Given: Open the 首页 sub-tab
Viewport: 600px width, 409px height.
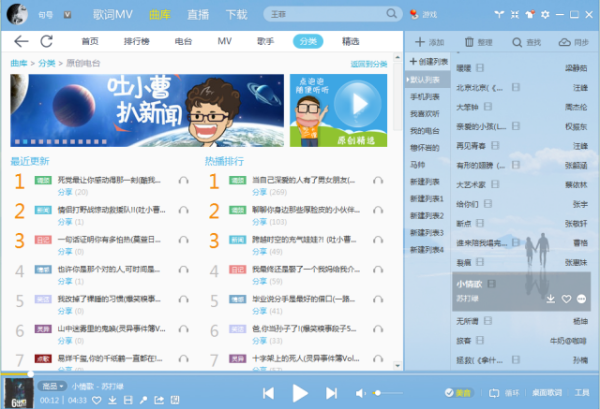Looking at the screenshot, I should (x=90, y=41).
